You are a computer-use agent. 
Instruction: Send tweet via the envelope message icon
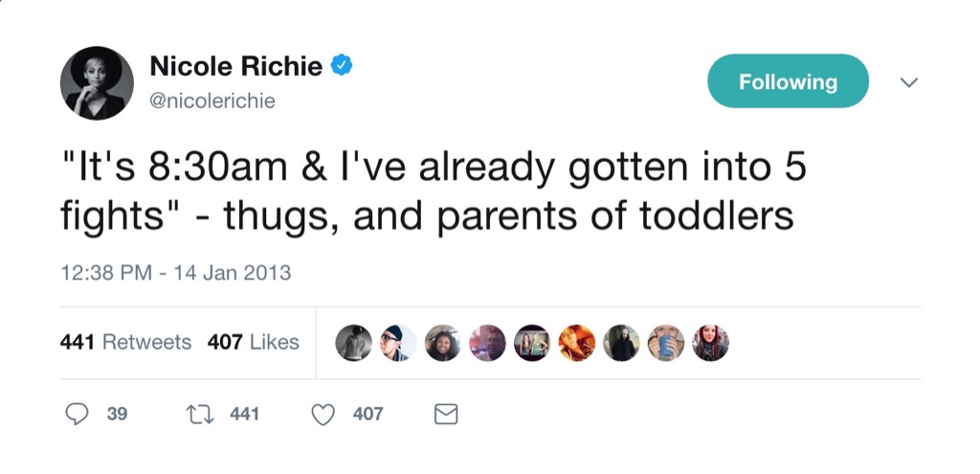446,414
